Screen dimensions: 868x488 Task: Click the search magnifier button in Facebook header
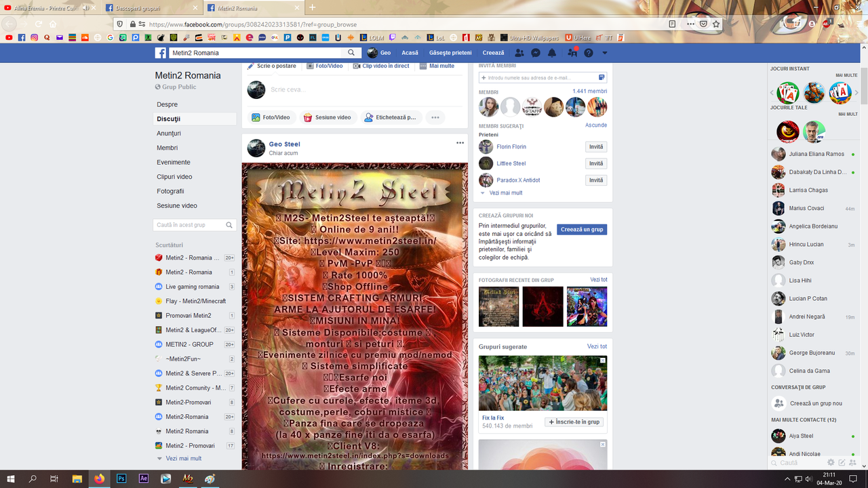(x=351, y=53)
